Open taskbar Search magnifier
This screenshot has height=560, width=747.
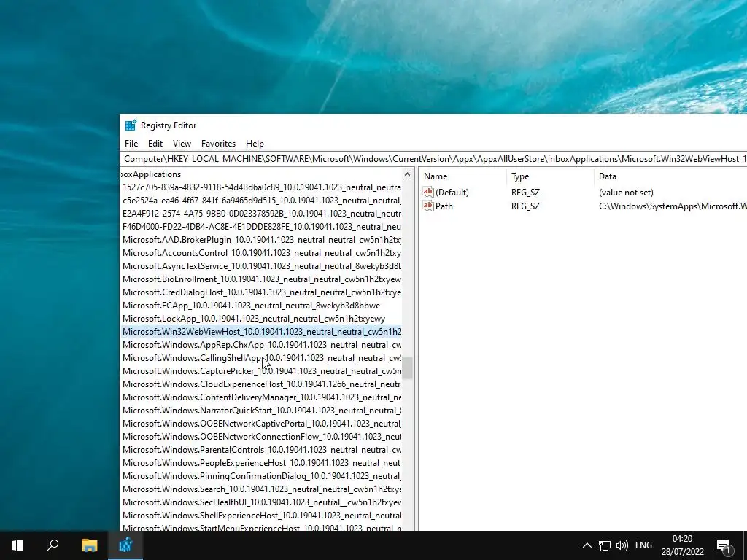(x=53, y=545)
